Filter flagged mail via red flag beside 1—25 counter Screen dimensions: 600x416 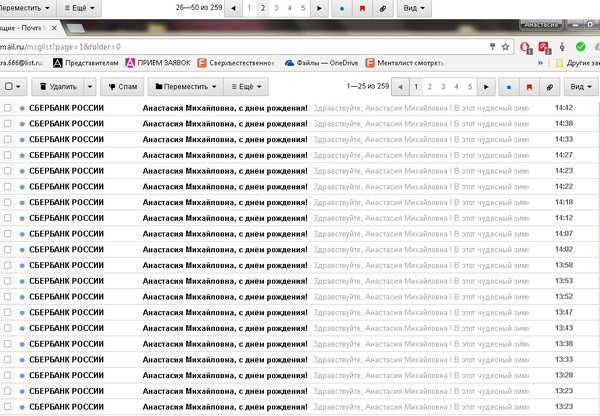[x=529, y=87]
